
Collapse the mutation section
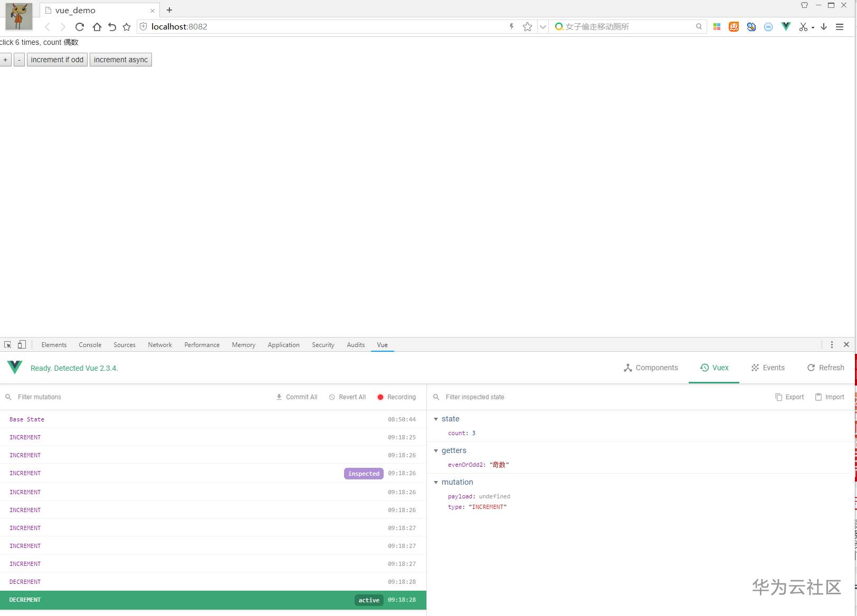coord(436,483)
